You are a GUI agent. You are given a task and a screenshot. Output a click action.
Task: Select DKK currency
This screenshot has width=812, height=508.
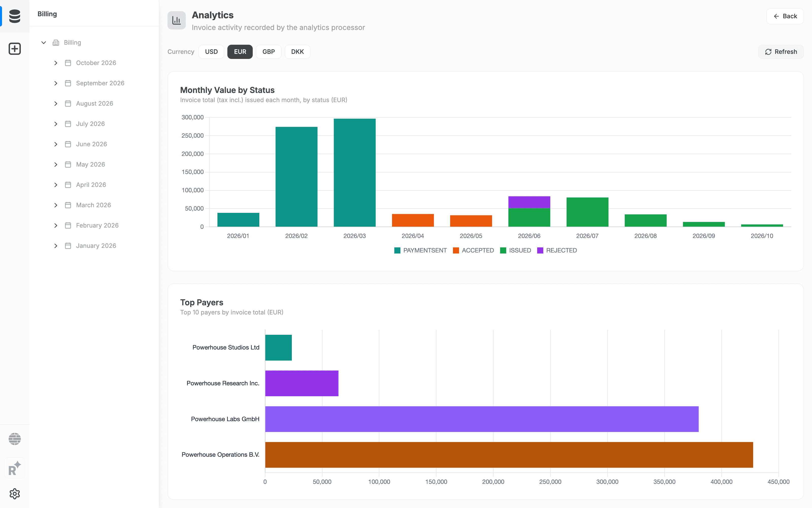coord(297,52)
